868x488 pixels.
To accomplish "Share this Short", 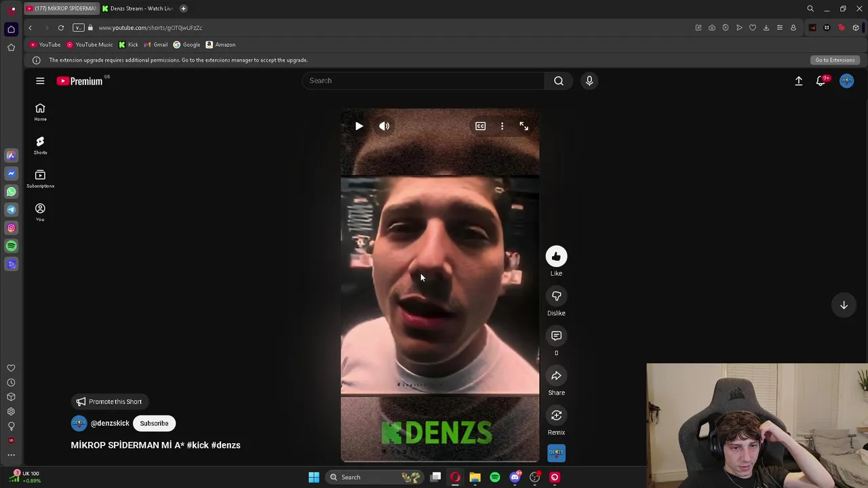I will tap(556, 376).
